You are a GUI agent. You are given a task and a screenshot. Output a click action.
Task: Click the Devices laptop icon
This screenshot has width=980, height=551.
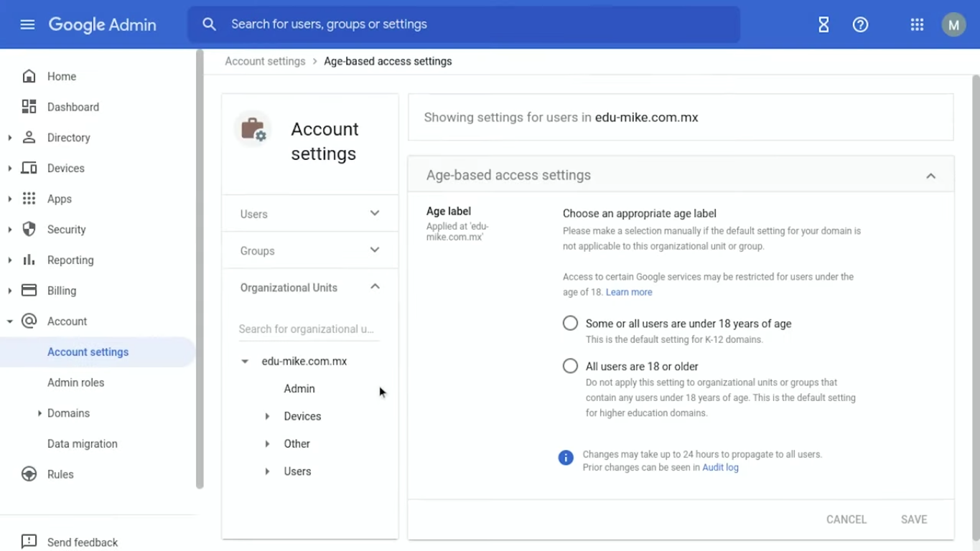pos(29,168)
